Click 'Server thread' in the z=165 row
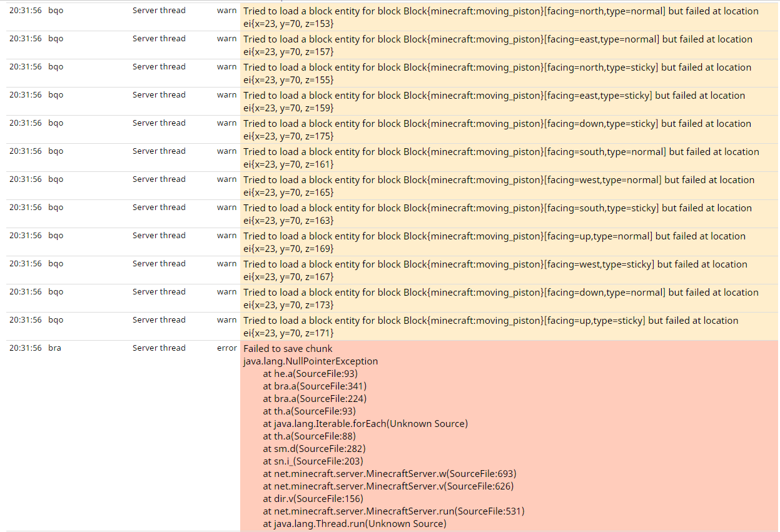 pyautogui.click(x=159, y=179)
